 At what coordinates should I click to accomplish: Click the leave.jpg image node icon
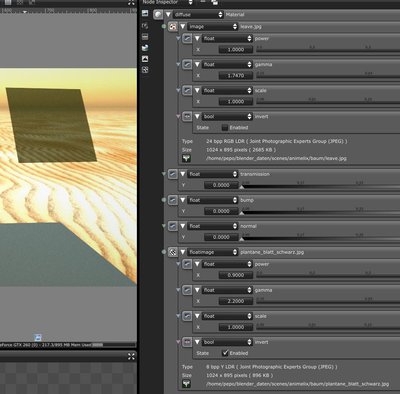point(173,27)
